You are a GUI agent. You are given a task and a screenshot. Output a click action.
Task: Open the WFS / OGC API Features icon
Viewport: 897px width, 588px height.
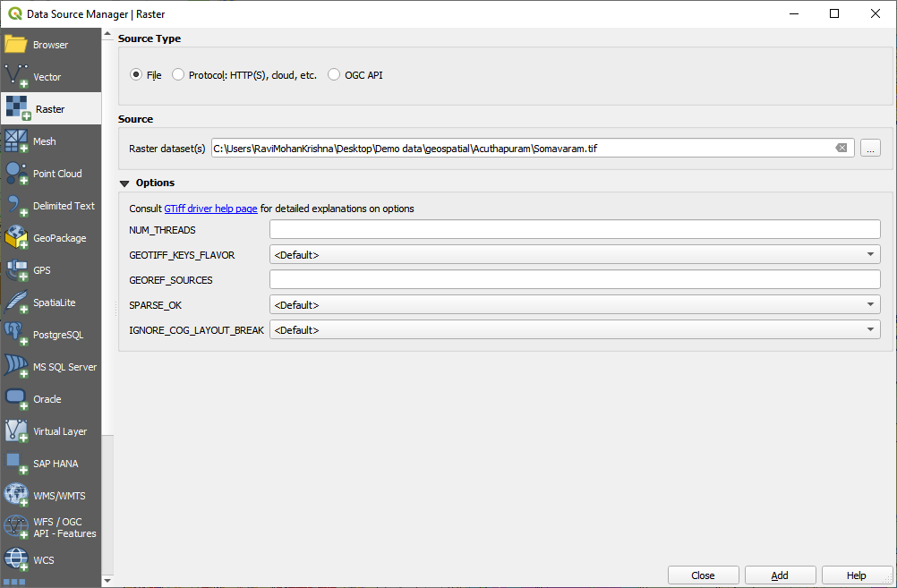pos(16,527)
